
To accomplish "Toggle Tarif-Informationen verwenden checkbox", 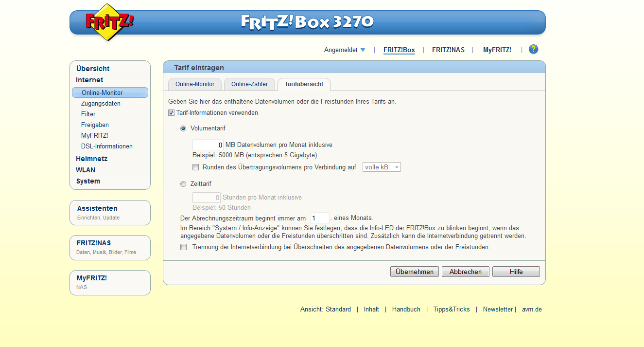I will pos(171,113).
